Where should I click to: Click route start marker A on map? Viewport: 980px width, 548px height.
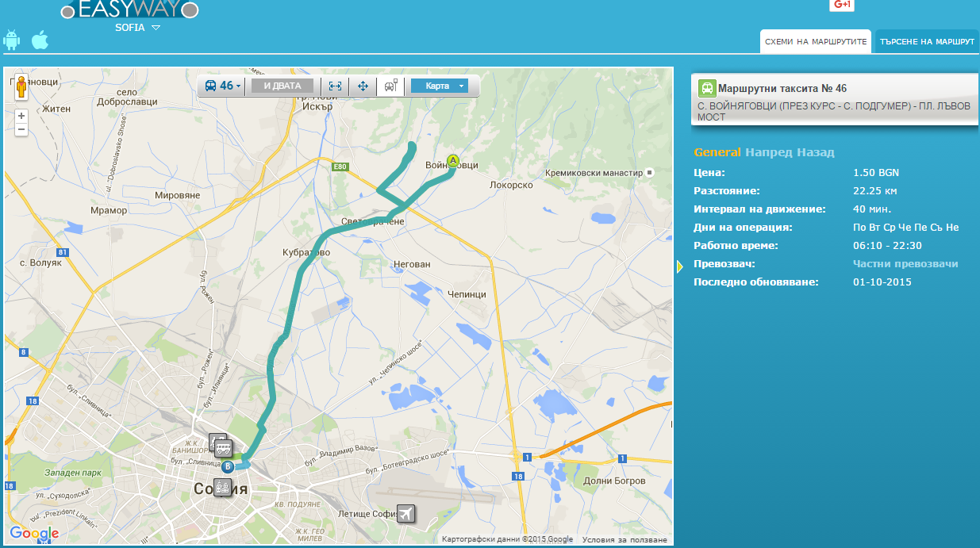(453, 161)
